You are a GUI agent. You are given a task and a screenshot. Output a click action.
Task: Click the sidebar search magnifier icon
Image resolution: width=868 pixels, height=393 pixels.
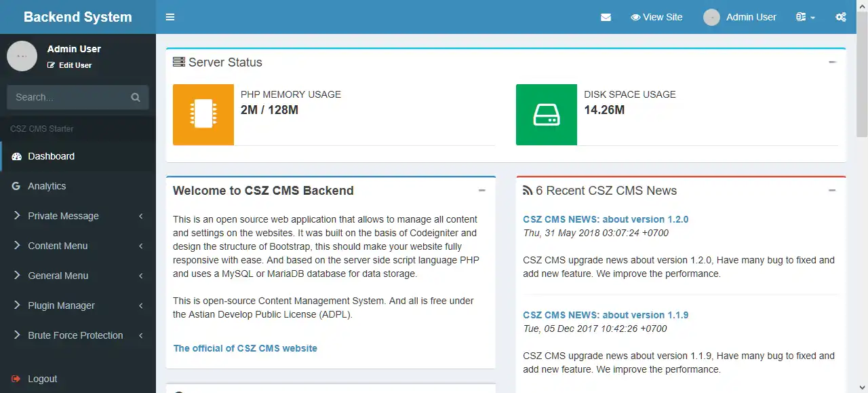[136, 97]
